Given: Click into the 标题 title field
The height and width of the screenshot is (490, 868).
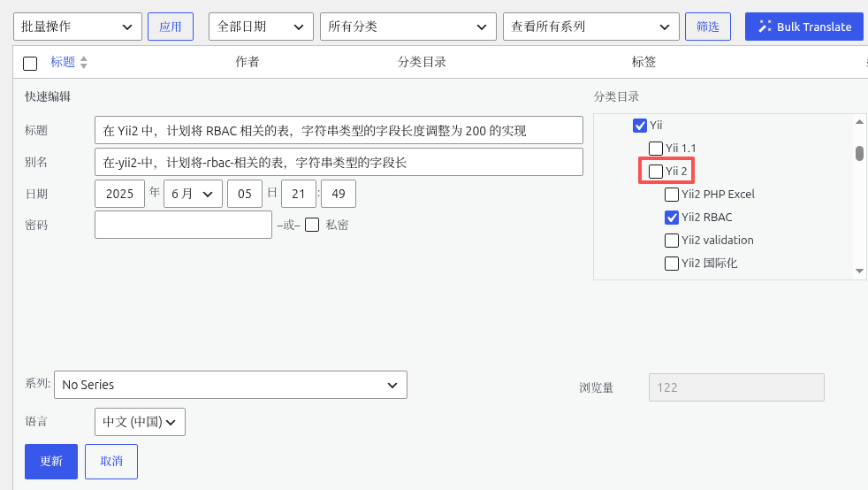Looking at the screenshot, I should tap(339, 130).
